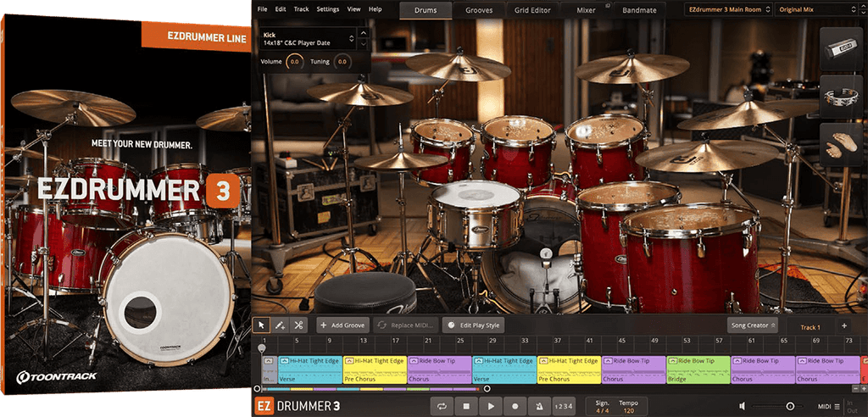Switch to the Bandmate tab
868x417 pixels.
(x=639, y=10)
